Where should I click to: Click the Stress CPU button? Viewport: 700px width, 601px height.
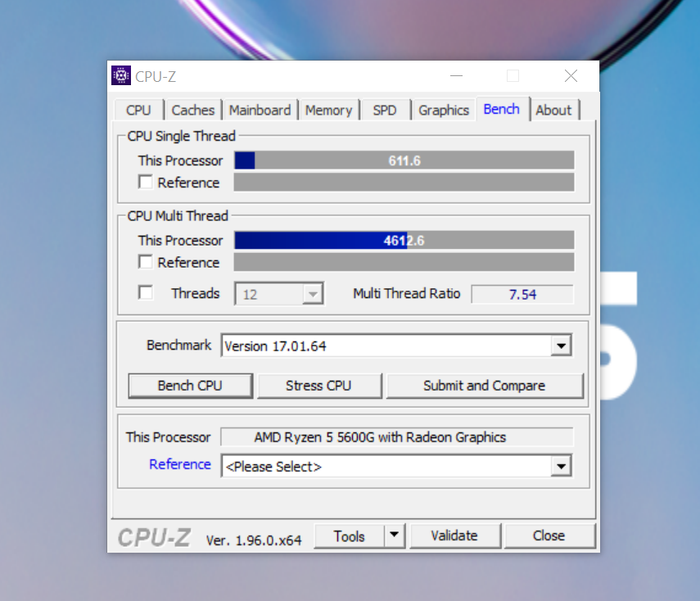318,386
